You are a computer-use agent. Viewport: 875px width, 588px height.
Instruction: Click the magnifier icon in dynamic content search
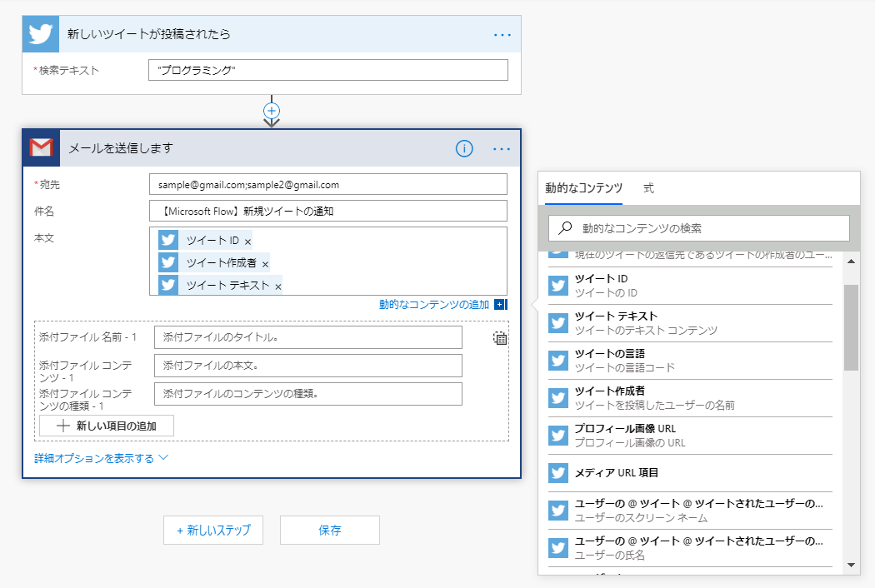coord(565,227)
